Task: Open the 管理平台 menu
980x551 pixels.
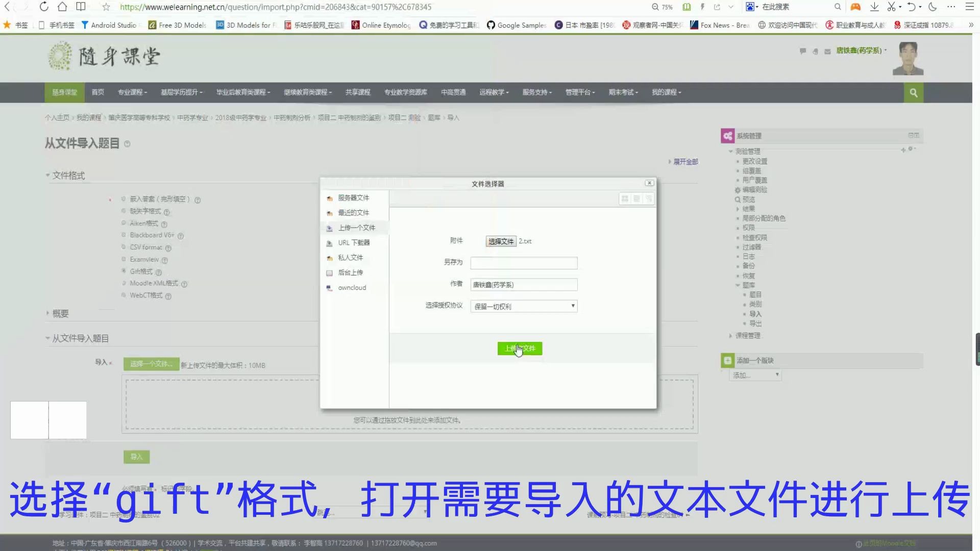Action: pos(580,92)
